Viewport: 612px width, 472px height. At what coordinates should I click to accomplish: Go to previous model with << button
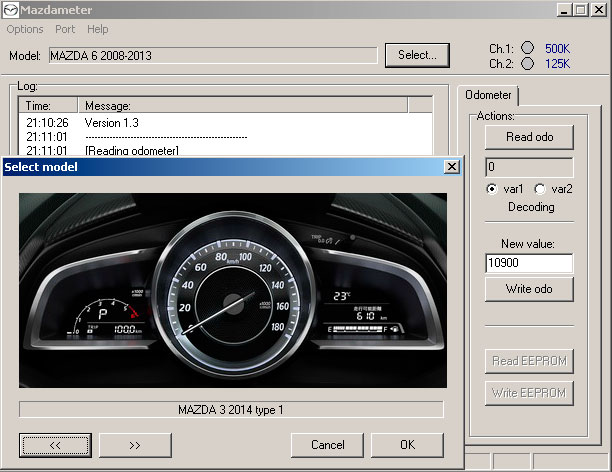click(x=55, y=444)
